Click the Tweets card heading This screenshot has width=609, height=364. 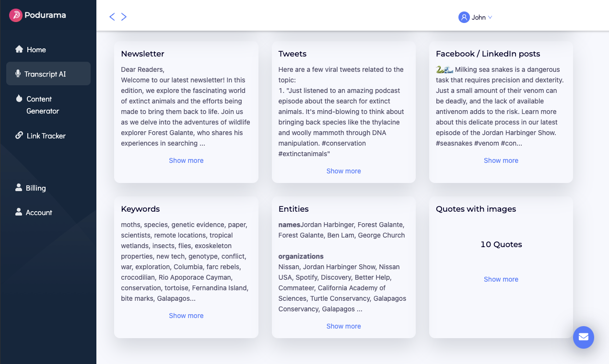point(293,54)
